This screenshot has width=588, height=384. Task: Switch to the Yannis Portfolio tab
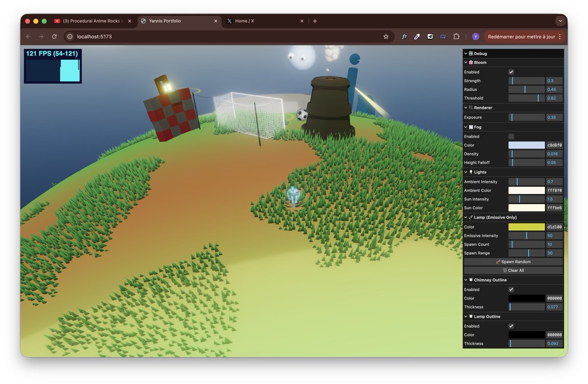[179, 21]
